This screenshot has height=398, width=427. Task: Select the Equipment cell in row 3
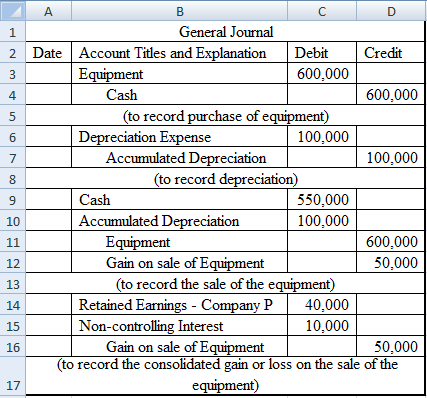tap(180, 74)
